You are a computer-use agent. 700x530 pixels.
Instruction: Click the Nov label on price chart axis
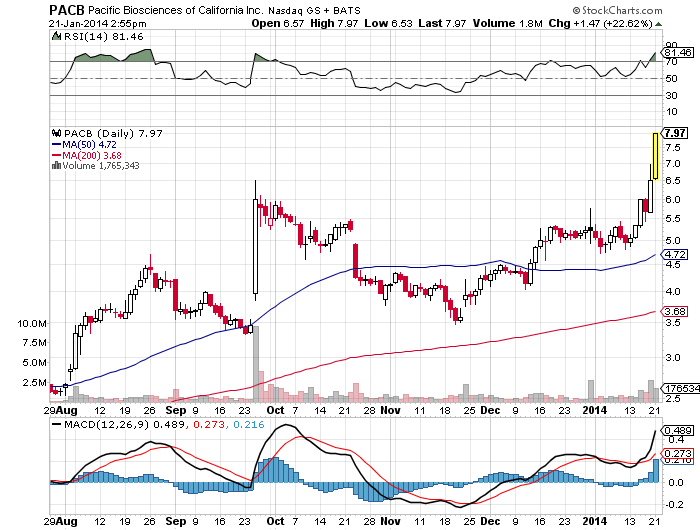coord(391,410)
